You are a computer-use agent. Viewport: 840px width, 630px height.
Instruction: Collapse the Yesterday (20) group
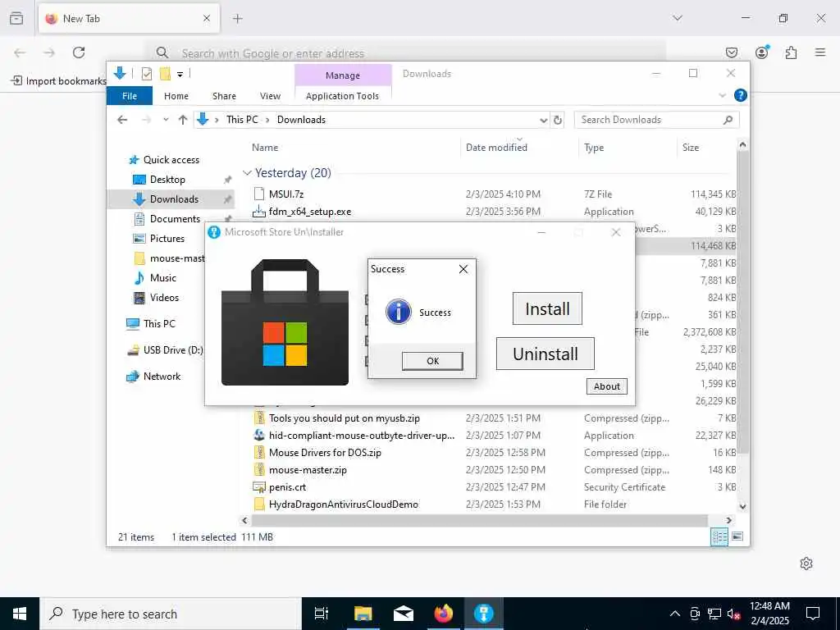tap(247, 173)
